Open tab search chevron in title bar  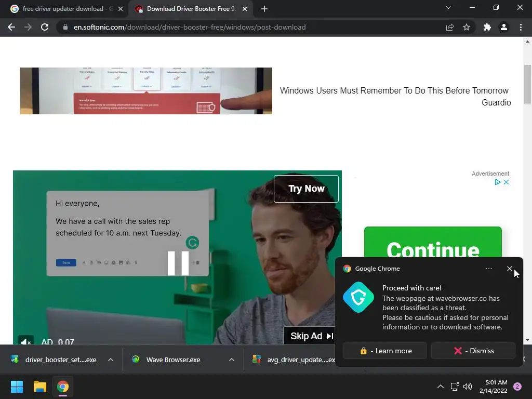[448, 7]
